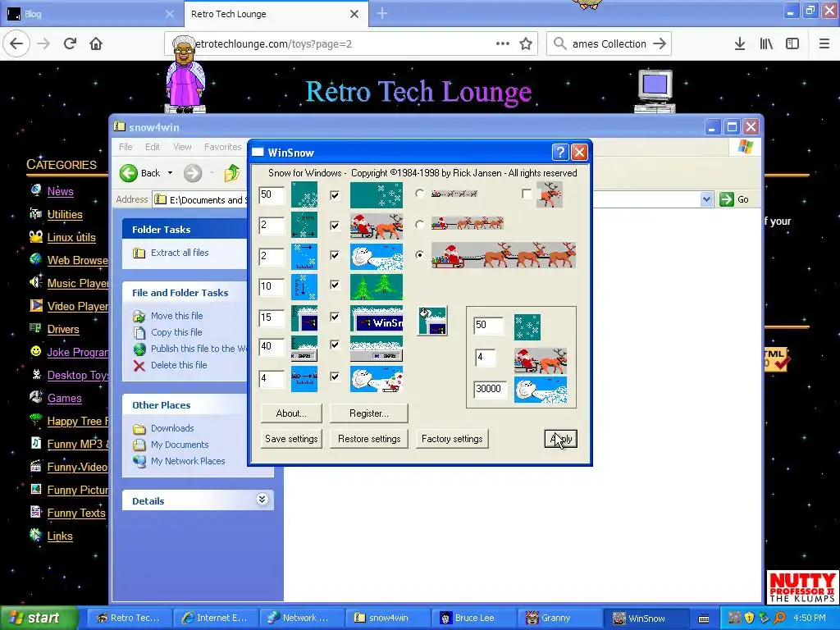Viewport: 840px width, 630px height.
Task: Uncheck the checkbox in the bottom 4 row
Action: [x=335, y=377]
